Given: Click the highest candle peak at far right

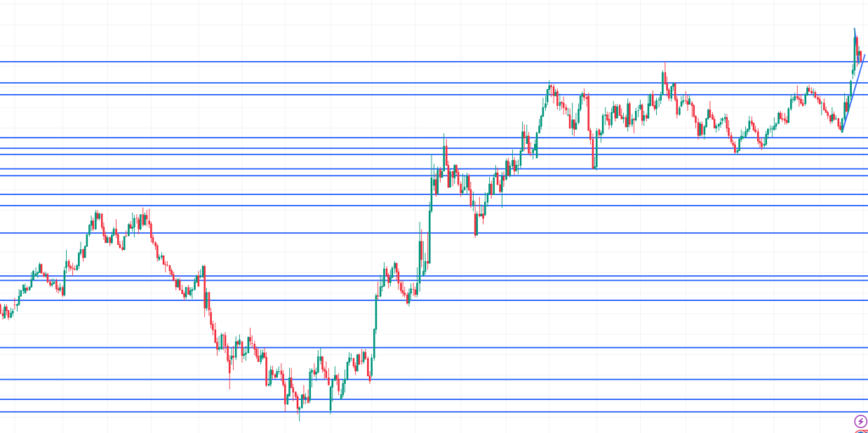Looking at the screenshot, I should pyautogui.click(x=854, y=31).
